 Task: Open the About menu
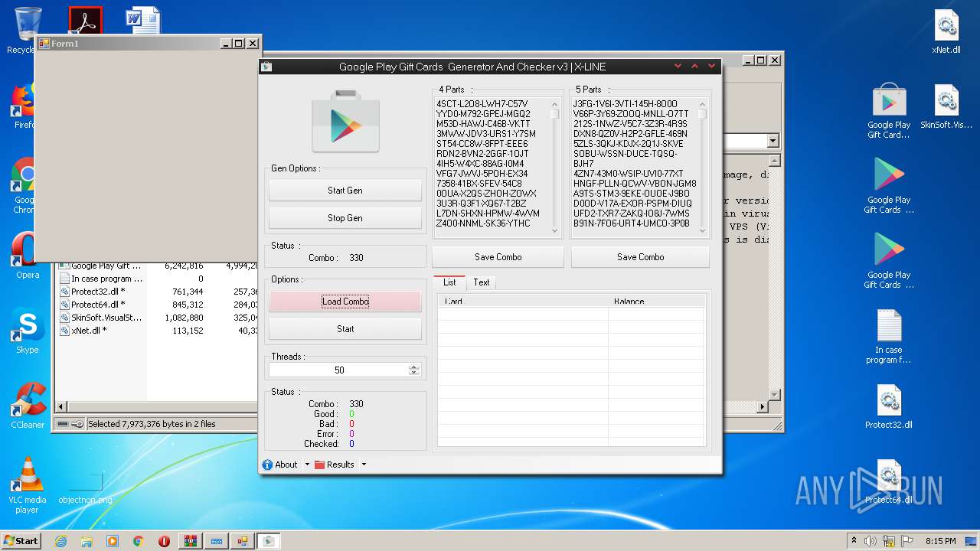[x=286, y=465]
